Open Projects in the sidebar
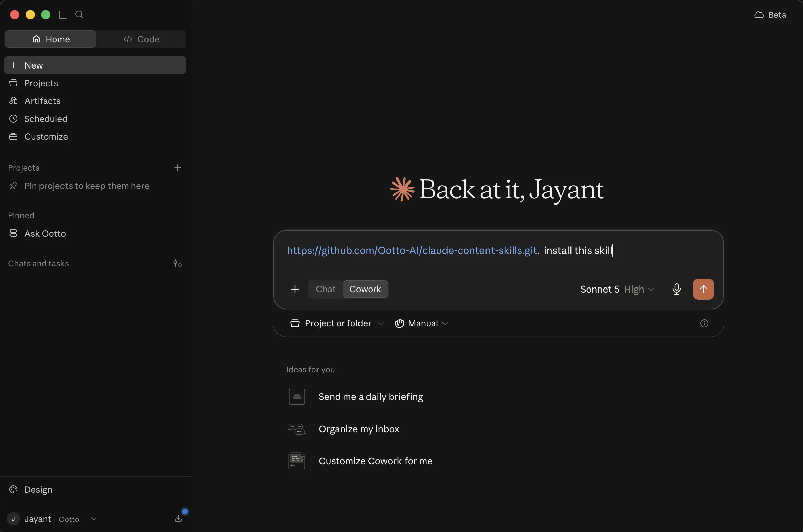Viewport: 803px width, 532px height. point(95,83)
